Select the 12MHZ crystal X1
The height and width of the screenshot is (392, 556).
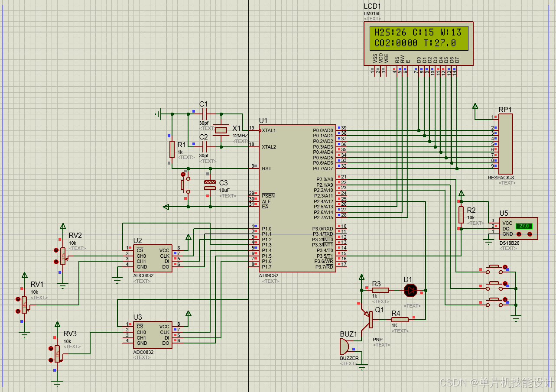(x=221, y=130)
